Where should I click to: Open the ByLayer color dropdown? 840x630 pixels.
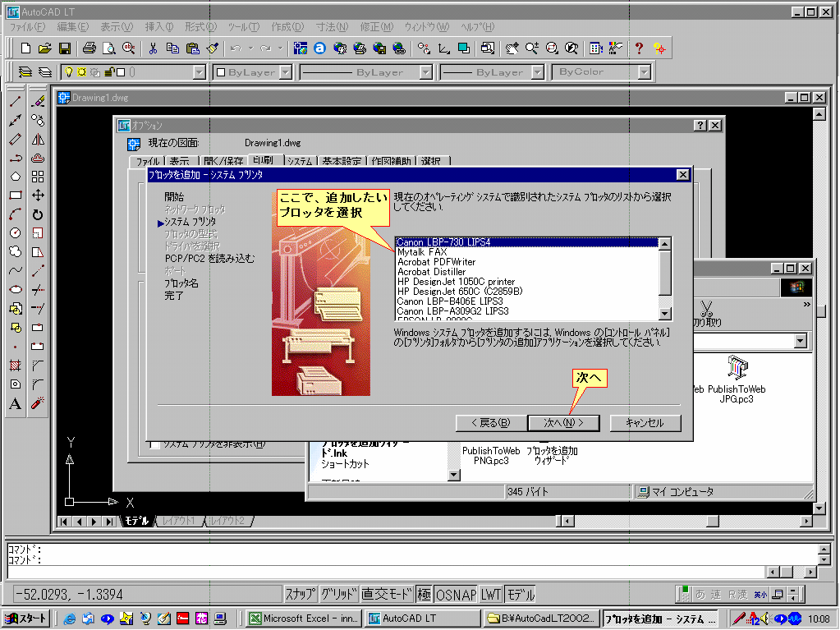click(286, 72)
